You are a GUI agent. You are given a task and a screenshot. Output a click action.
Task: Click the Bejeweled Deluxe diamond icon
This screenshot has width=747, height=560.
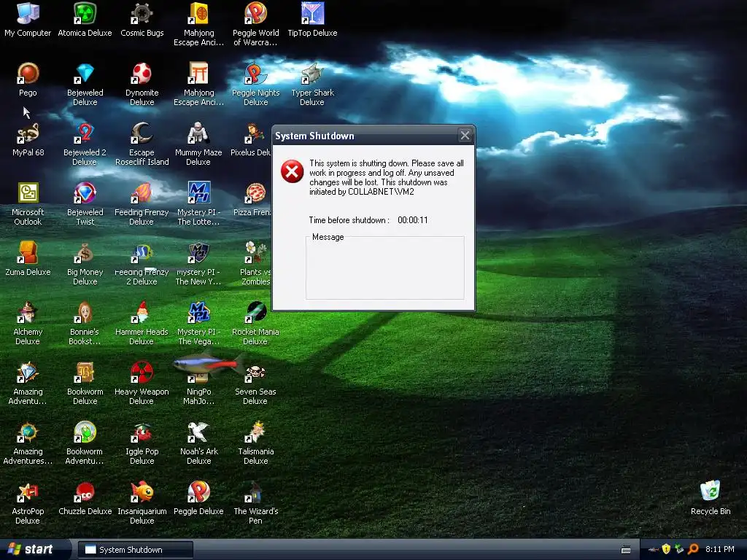pos(85,84)
